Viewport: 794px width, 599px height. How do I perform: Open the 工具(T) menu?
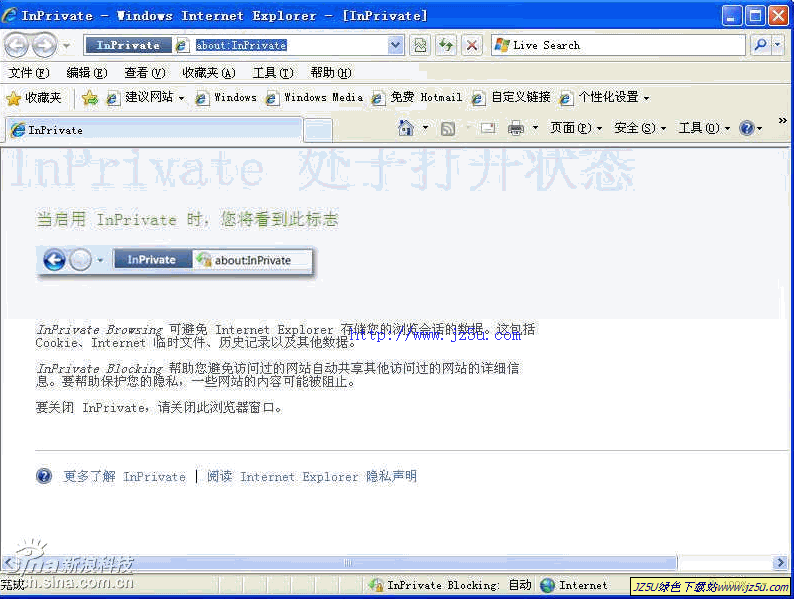tap(273, 73)
